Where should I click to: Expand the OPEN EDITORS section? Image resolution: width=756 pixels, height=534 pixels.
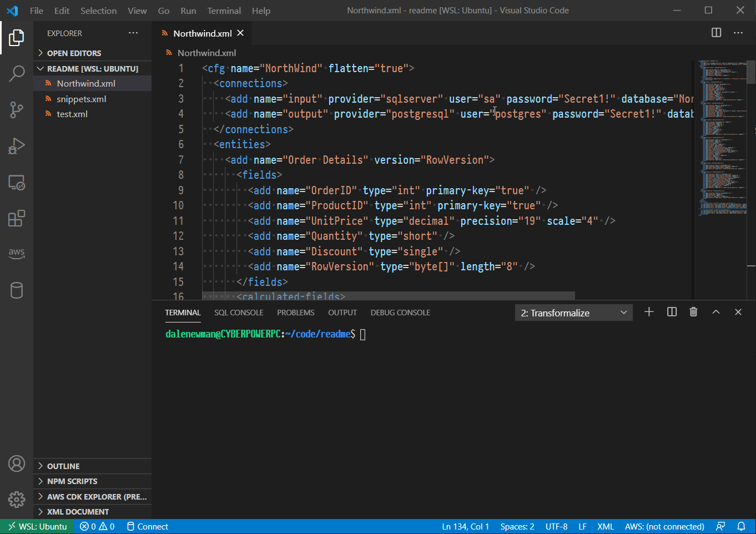[74, 53]
